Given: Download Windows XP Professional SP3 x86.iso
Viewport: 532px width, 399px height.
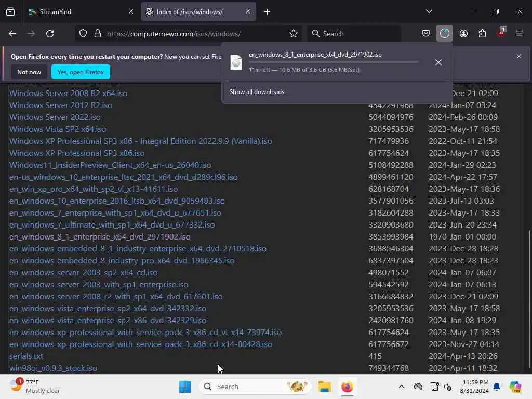Looking at the screenshot, I should (x=77, y=153).
